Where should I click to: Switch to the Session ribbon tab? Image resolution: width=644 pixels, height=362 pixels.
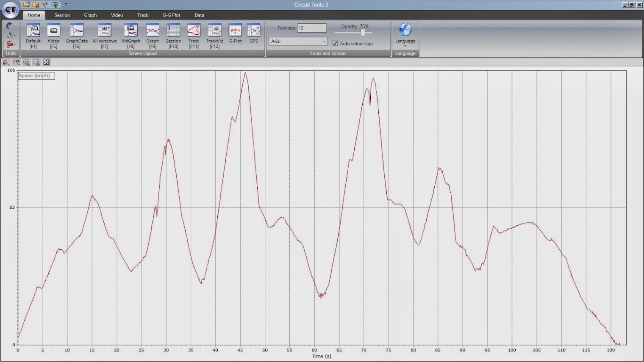click(62, 15)
